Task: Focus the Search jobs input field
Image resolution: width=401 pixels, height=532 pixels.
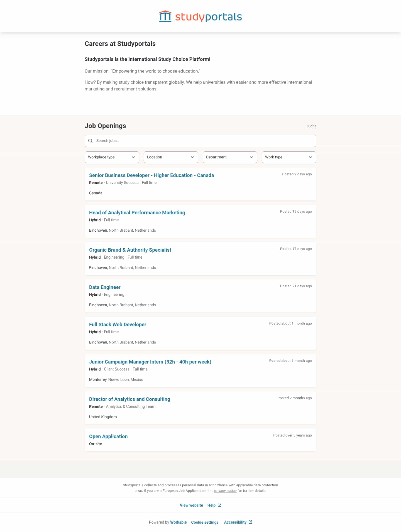Action: coord(200,141)
